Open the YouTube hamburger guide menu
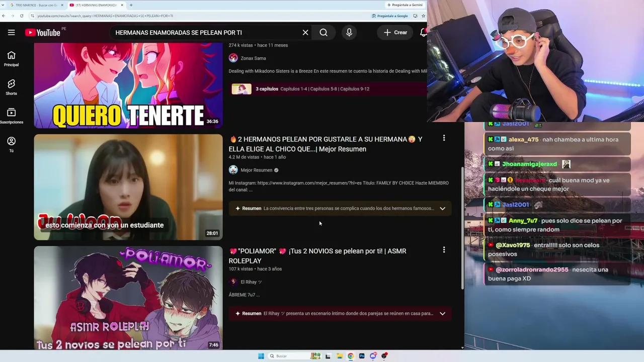The width and height of the screenshot is (644, 362). click(11, 33)
